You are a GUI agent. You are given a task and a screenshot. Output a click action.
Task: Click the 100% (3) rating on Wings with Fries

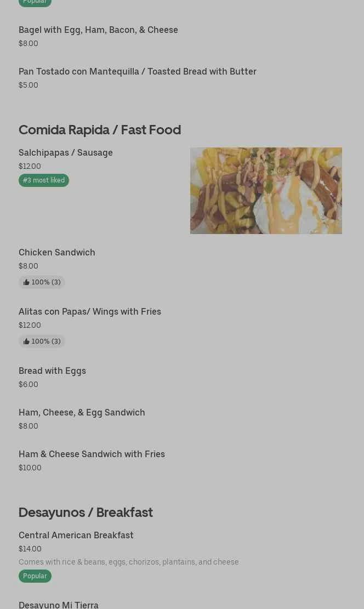click(x=46, y=342)
